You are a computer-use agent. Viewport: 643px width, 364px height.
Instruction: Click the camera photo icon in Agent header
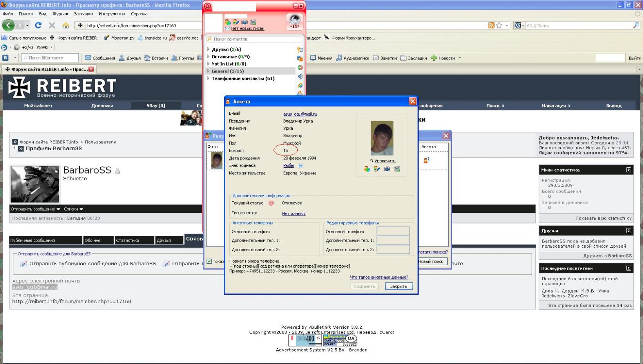[245, 22]
